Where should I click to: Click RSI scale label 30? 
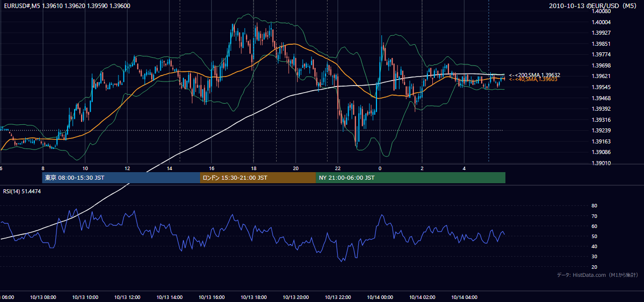pyautogui.click(x=594, y=257)
